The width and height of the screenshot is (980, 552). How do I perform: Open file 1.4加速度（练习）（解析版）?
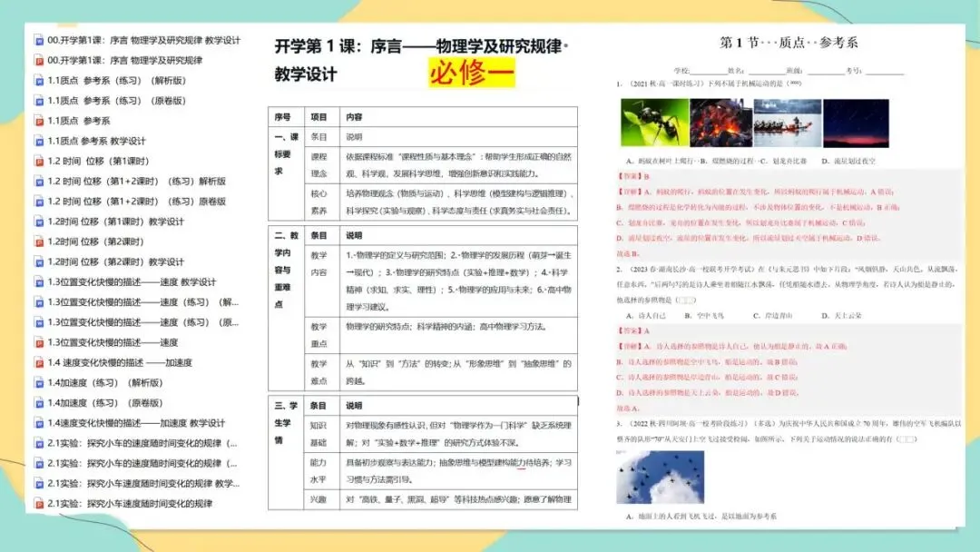point(105,382)
